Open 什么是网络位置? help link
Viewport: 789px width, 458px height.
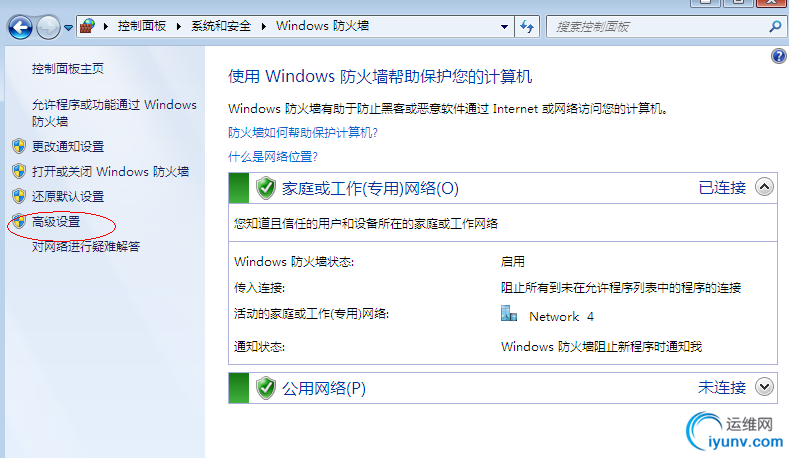(273, 157)
